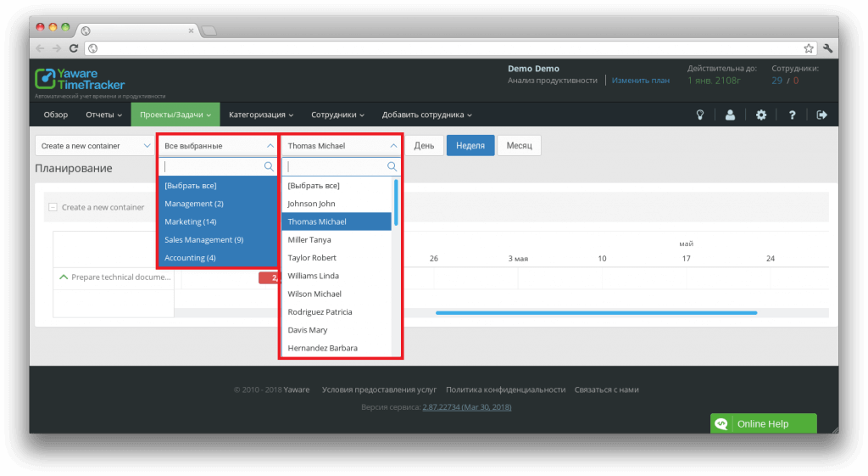Close the current browser tab
Viewport: 868px width, 476px height.
pos(191,31)
